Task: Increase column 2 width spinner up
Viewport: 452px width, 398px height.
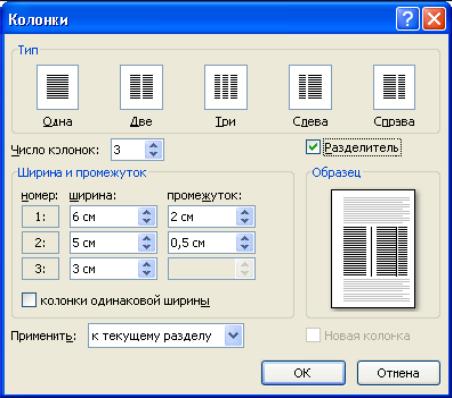Action: click(147, 238)
